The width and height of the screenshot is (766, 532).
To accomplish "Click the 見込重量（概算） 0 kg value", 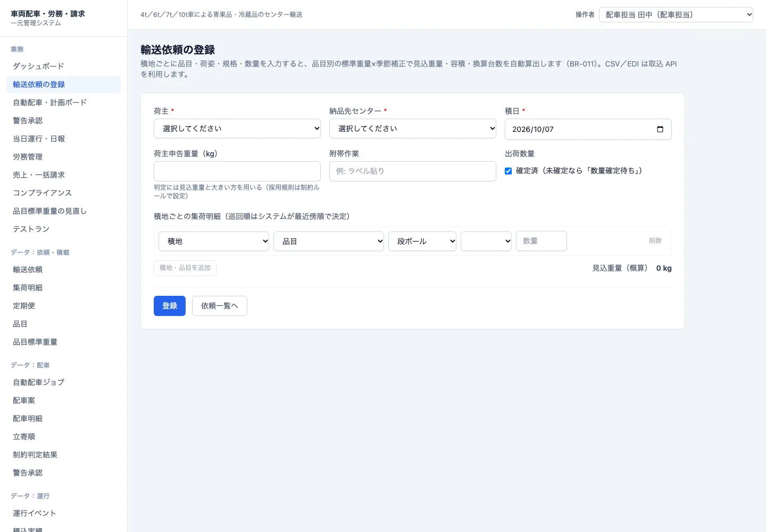I will pos(664,268).
